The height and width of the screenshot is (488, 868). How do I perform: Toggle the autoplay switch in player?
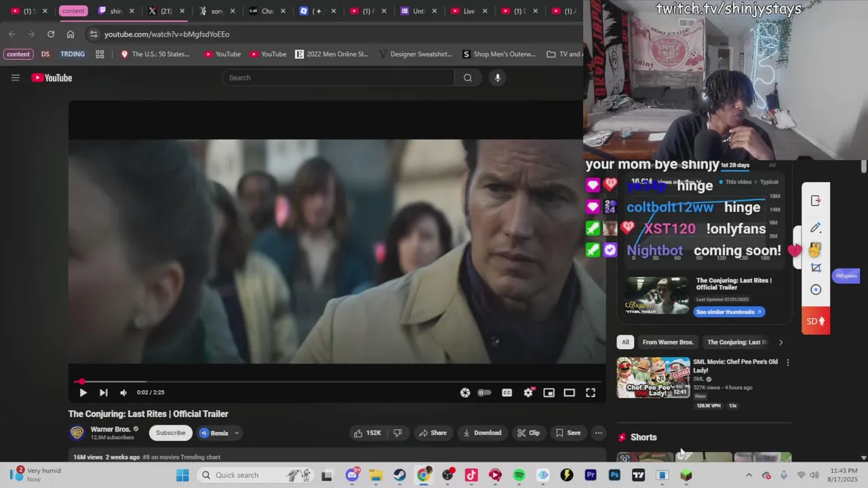click(484, 392)
